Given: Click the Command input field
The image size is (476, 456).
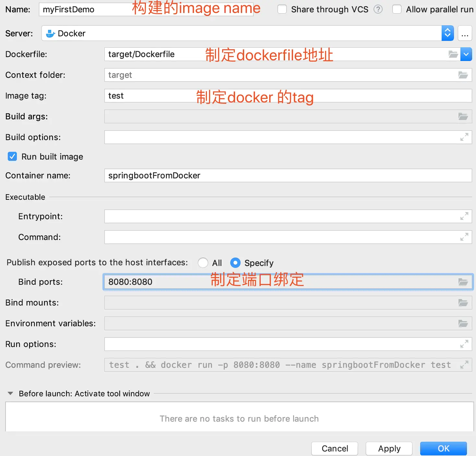Looking at the screenshot, I should (288, 237).
